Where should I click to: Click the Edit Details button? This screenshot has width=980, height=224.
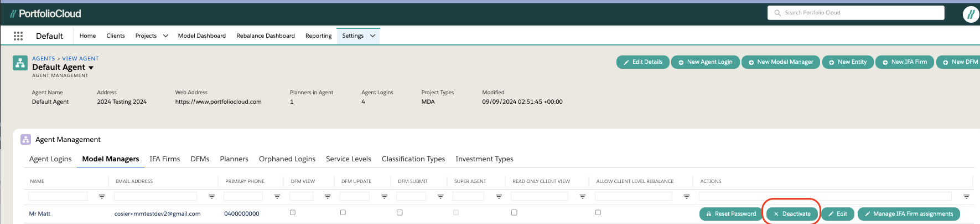[x=643, y=62]
